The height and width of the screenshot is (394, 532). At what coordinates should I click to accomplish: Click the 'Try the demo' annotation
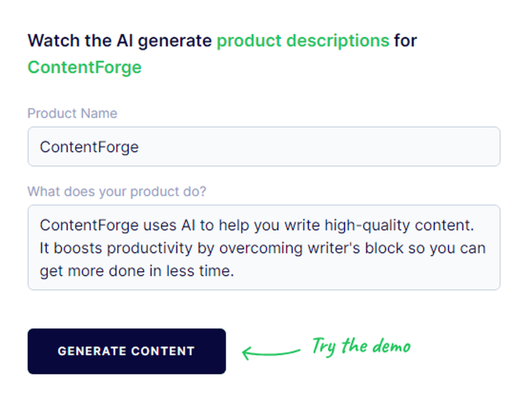(361, 347)
